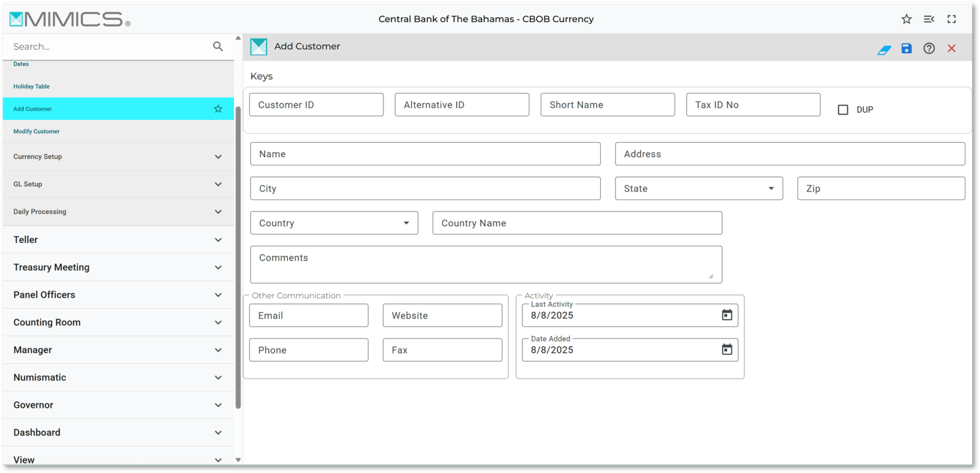Open the Date Added calendar picker
980x473 pixels.
click(x=727, y=349)
